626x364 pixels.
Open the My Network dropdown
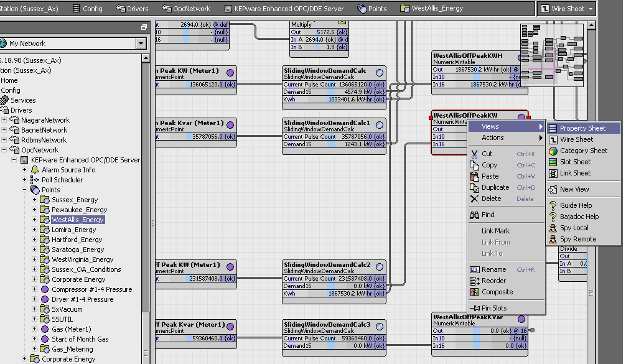tap(141, 44)
